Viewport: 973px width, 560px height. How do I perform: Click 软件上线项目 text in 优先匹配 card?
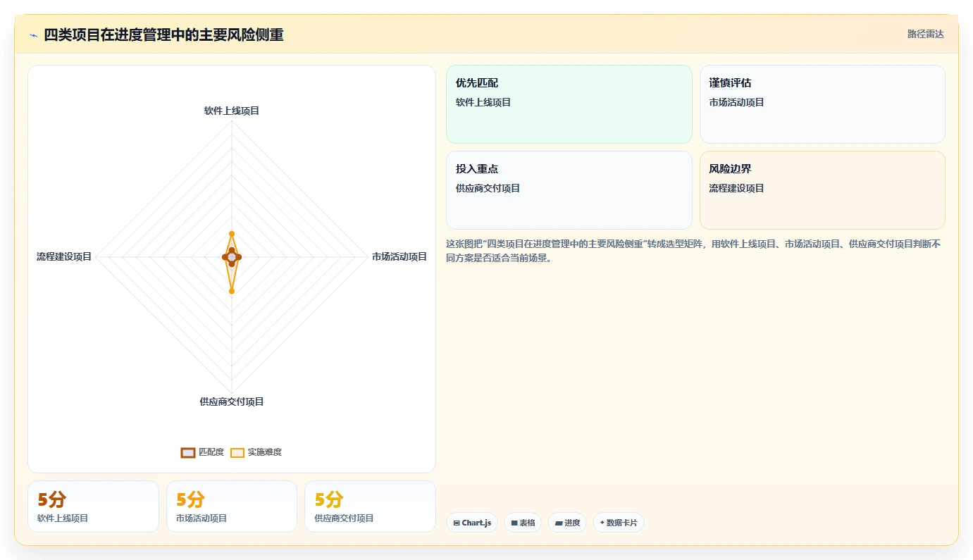pos(483,102)
